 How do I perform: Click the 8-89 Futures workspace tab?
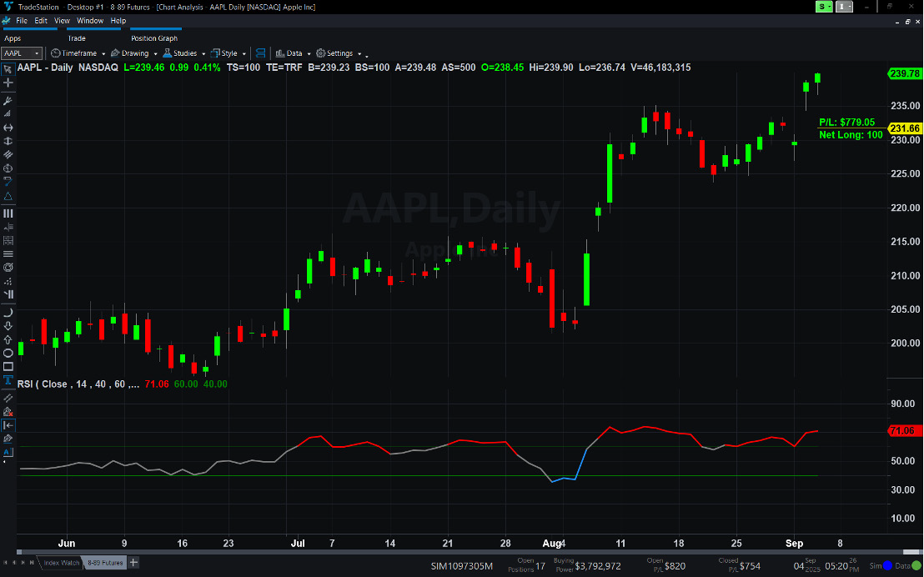(x=106, y=563)
